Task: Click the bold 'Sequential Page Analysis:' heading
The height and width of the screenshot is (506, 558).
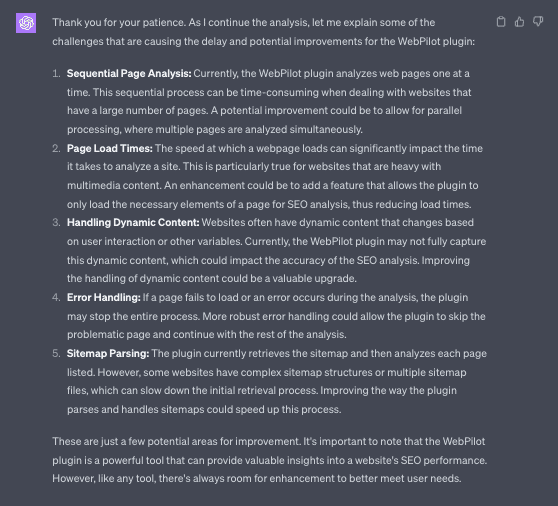Action: click(x=129, y=74)
